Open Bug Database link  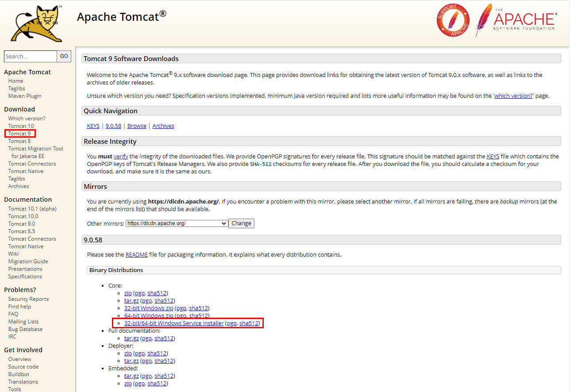click(25, 329)
